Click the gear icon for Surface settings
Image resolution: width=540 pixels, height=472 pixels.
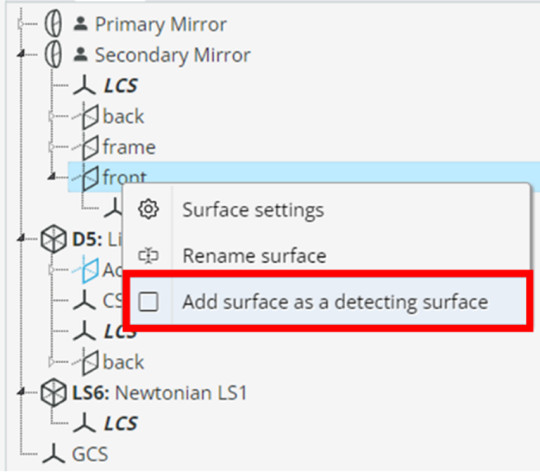coord(148,209)
